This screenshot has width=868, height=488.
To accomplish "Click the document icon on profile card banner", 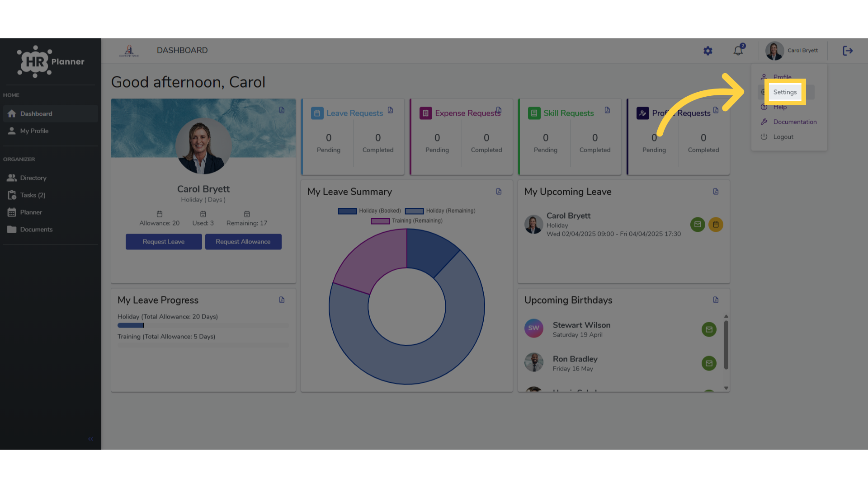I will 282,110.
